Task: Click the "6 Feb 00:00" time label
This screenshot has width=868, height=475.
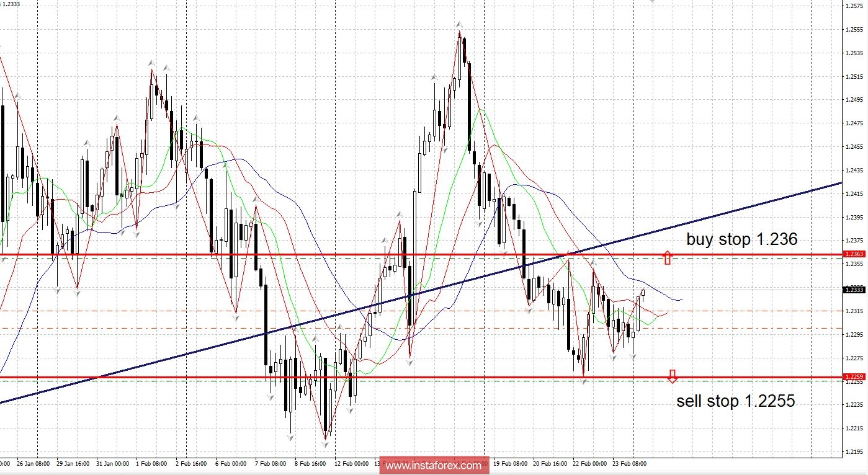Action: click(231, 463)
